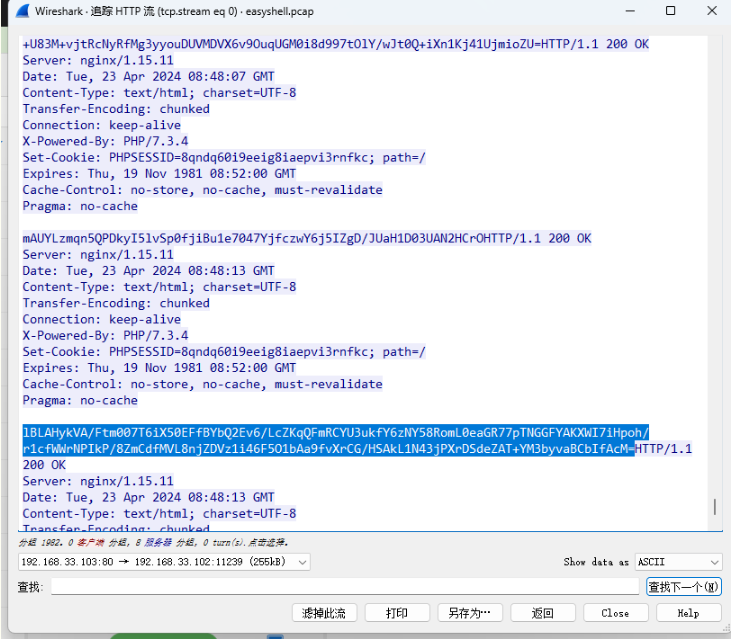Screen dimensions: 731x639
Task: Click the first Set-Cookie PHPSESSID line
Action: (x=224, y=157)
